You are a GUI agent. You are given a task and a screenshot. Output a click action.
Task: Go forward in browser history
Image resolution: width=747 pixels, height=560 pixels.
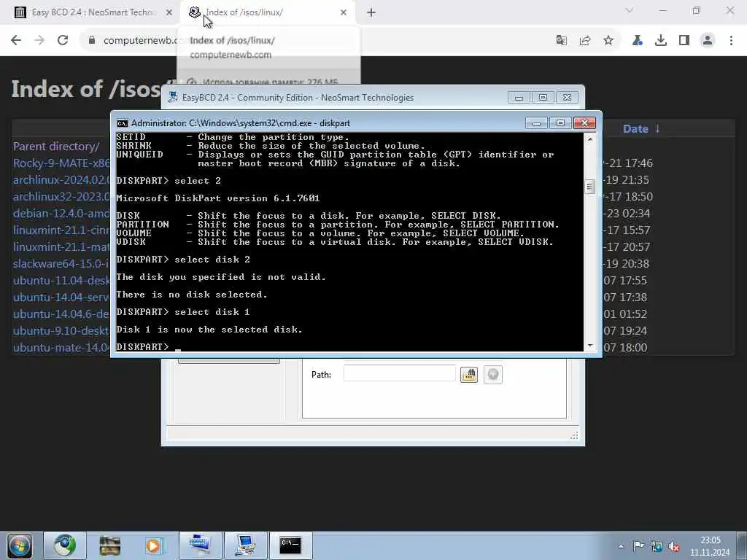39,41
